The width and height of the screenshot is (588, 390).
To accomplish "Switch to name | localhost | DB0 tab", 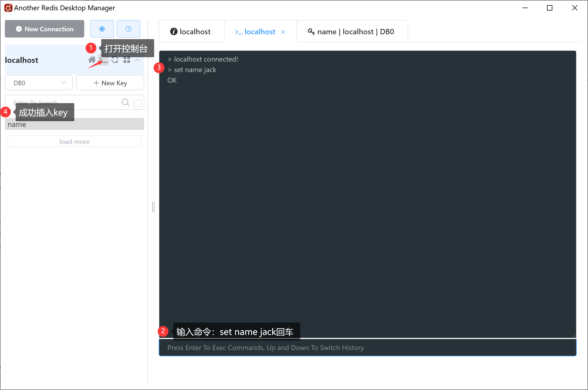I will coord(351,32).
